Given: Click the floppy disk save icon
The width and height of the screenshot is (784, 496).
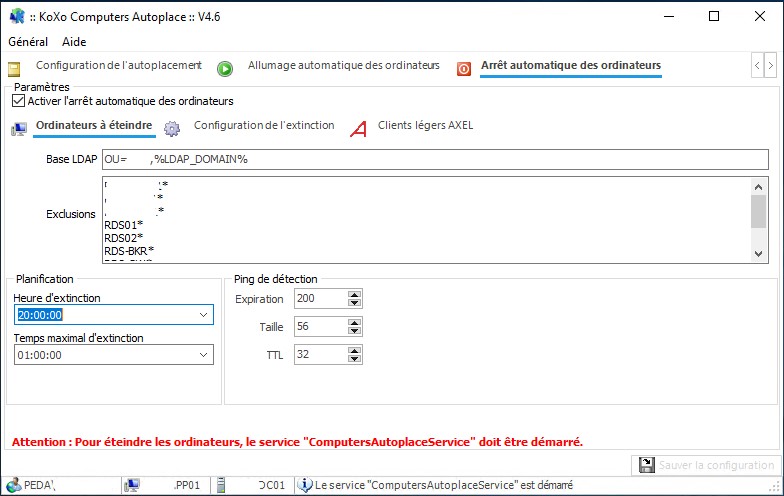Looking at the screenshot, I should [646, 465].
